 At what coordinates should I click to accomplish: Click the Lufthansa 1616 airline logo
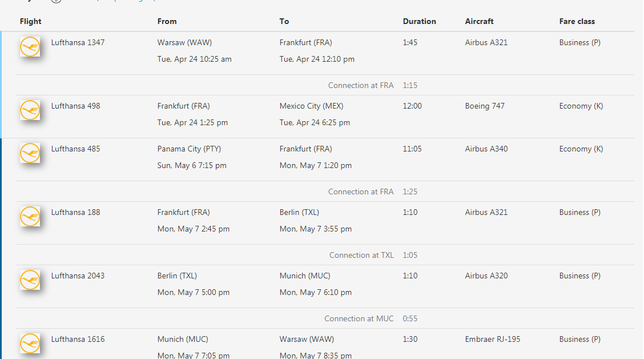[x=30, y=344]
